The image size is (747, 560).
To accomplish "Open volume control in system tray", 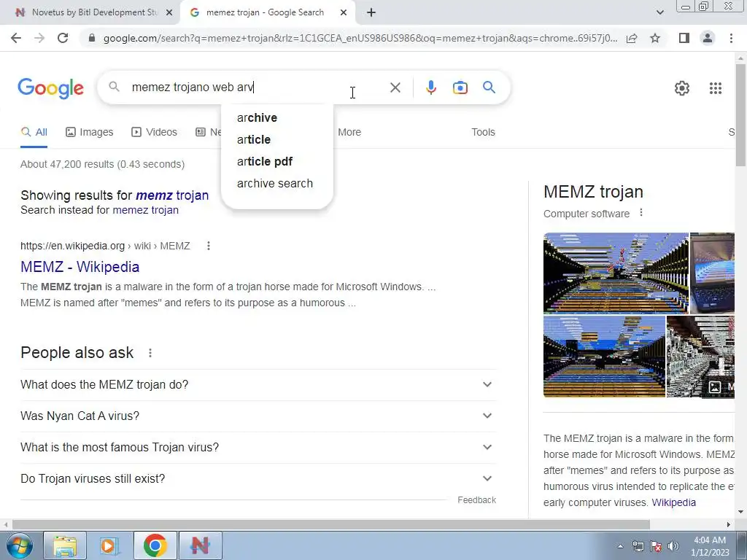I will click(x=673, y=546).
